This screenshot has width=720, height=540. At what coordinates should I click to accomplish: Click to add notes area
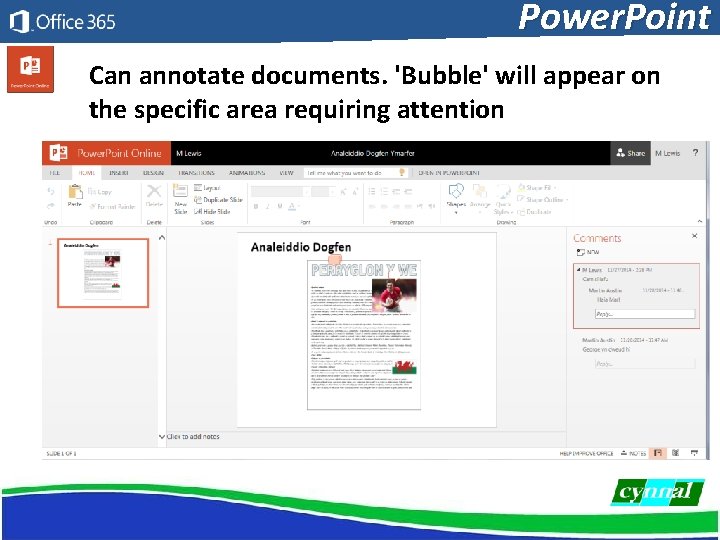point(193,437)
